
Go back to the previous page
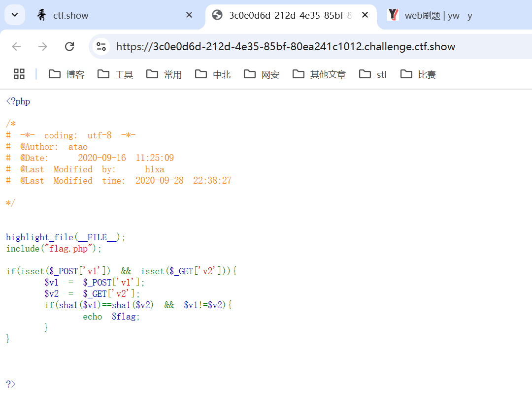pyautogui.click(x=16, y=46)
